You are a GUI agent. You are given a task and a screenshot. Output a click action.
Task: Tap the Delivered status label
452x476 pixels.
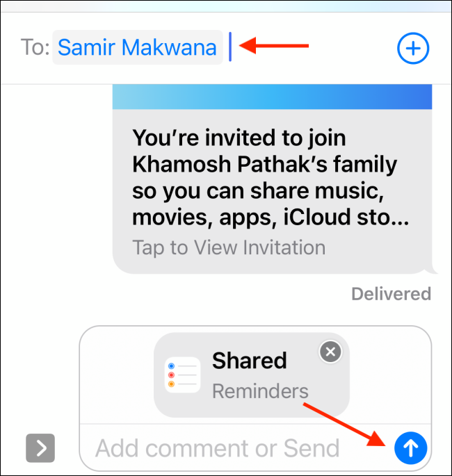[392, 294]
